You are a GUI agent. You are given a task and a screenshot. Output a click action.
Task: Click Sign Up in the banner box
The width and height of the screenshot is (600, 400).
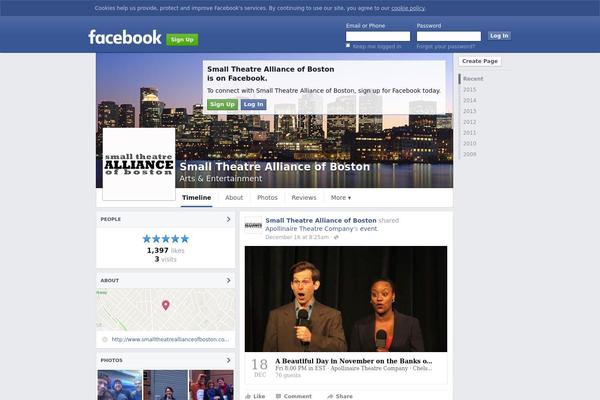(222, 104)
